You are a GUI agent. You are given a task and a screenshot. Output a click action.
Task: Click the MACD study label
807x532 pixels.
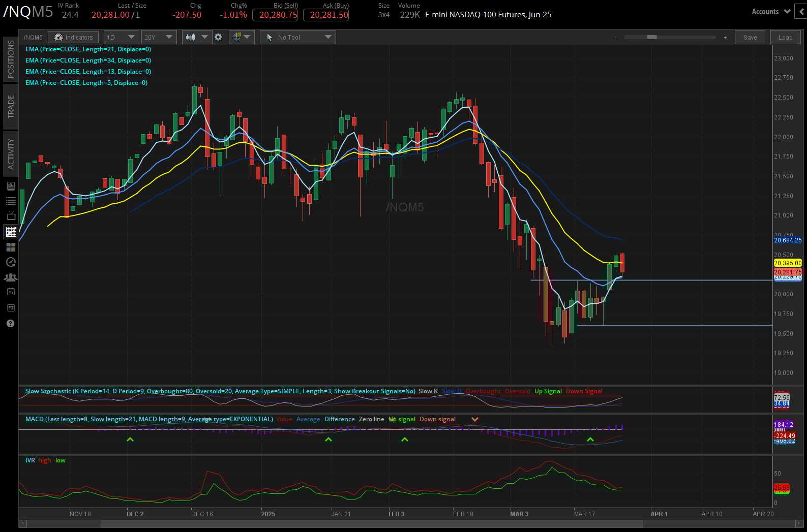click(149, 419)
